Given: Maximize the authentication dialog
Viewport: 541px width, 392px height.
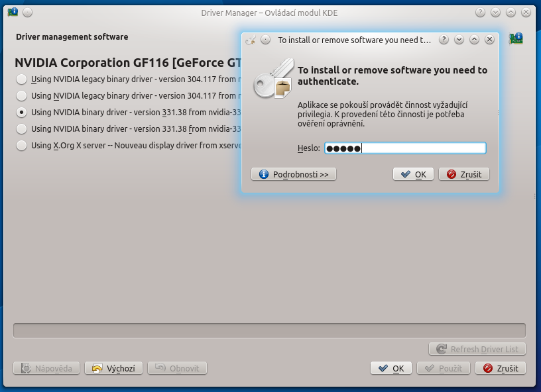Looking at the screenshot, I should point(474,40).
